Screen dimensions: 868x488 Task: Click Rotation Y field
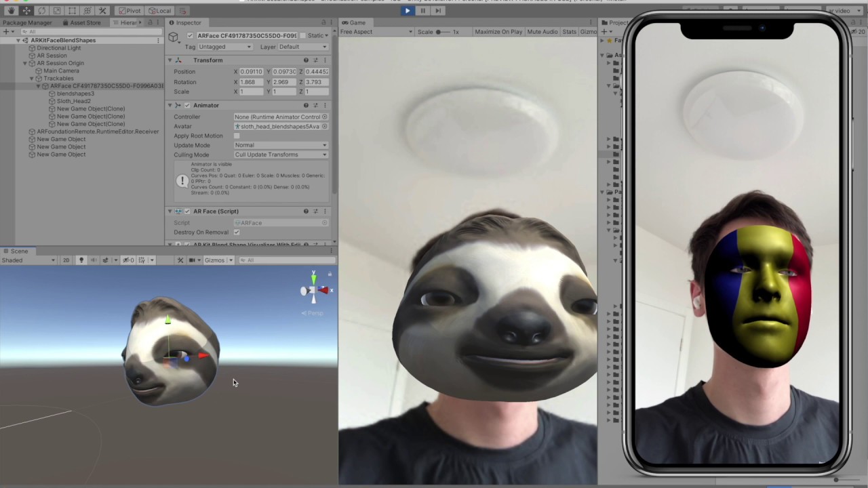284,82
